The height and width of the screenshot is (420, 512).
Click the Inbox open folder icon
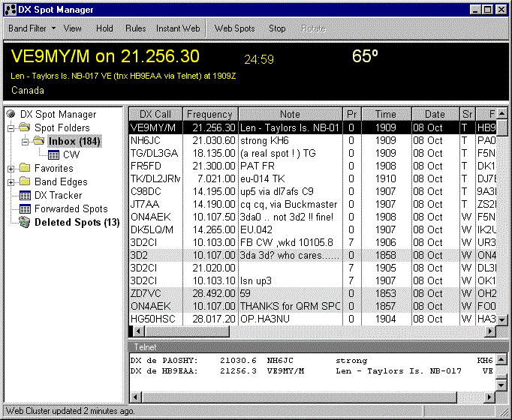39,141
